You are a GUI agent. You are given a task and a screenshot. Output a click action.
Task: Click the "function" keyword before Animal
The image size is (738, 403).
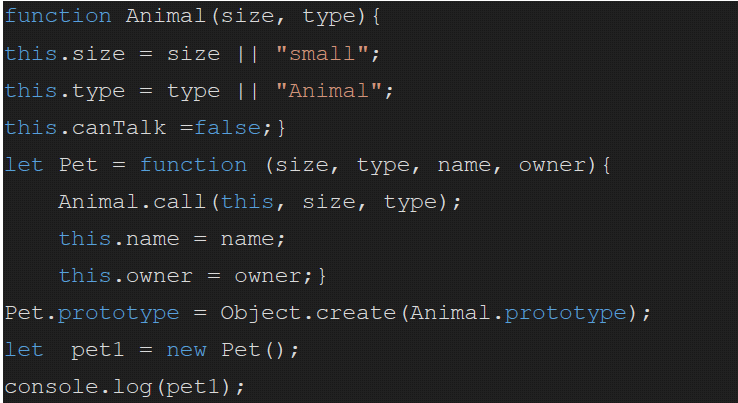58,17
